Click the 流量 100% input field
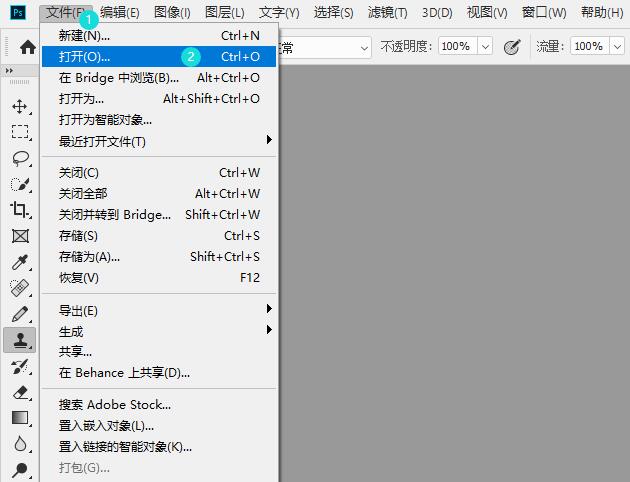This screenshot has height=482, width=630. point(590,47)
